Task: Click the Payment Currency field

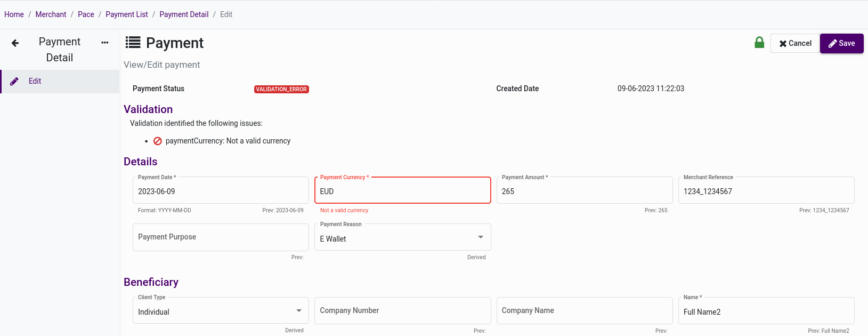Action: 402,191
